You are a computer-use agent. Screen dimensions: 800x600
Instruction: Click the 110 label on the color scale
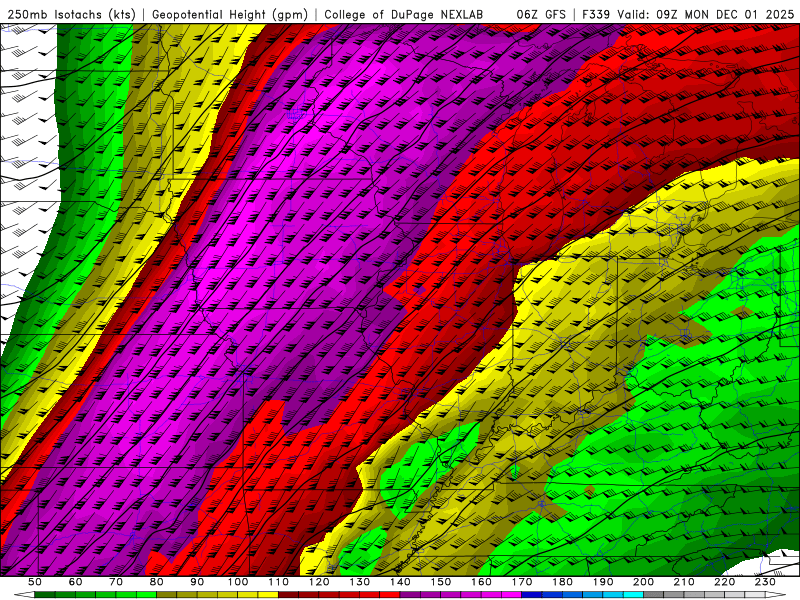[278, 582]
